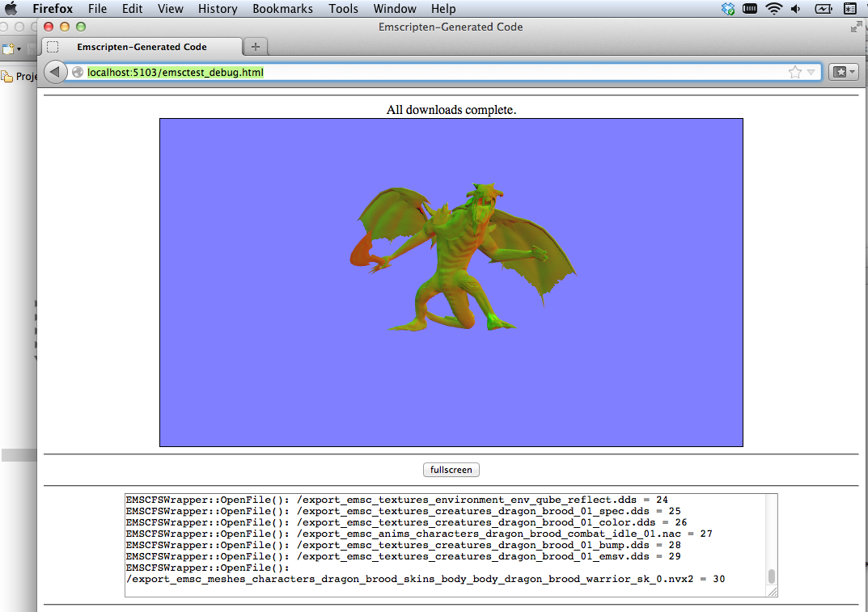Open the Wi-Fi status menu
The image size is (868, 612).
773,9
